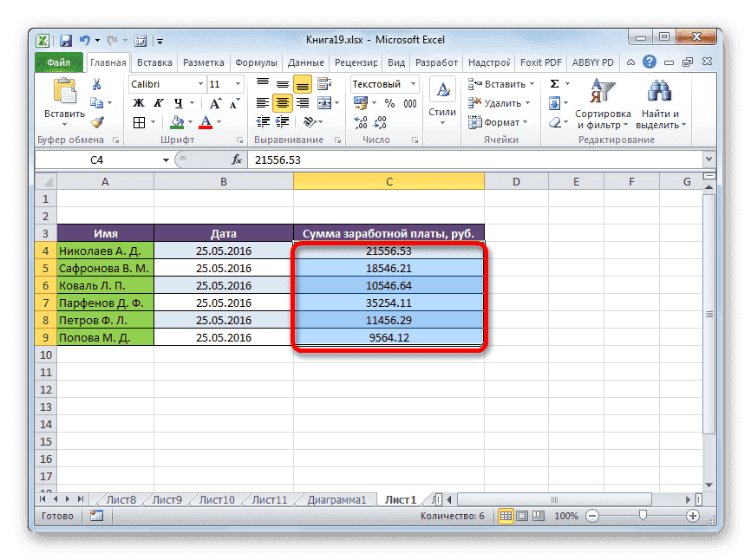This screenshot has height=560, width=751.
Task: Click the percent style % icon
Action: (390, 102)
